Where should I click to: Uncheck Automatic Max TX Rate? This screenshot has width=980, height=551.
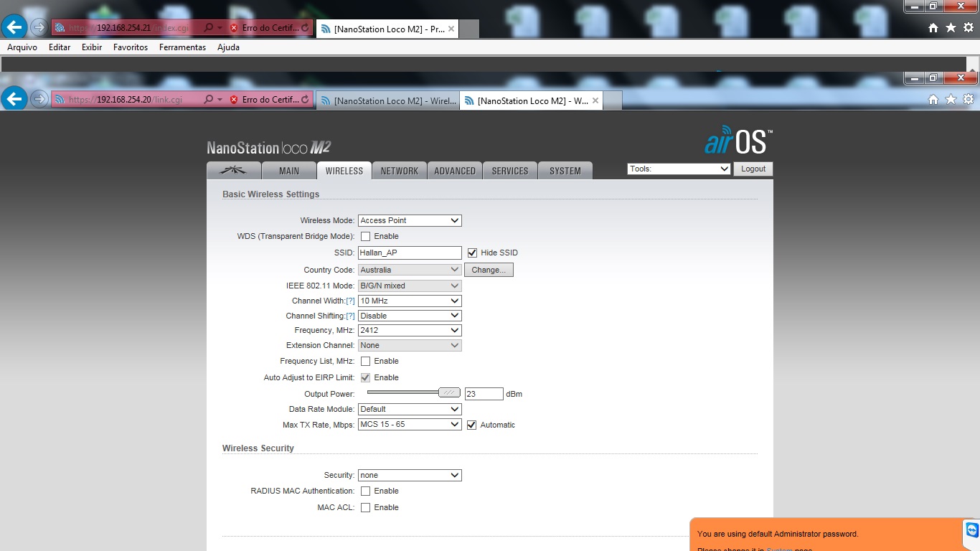tap(472, 425)
